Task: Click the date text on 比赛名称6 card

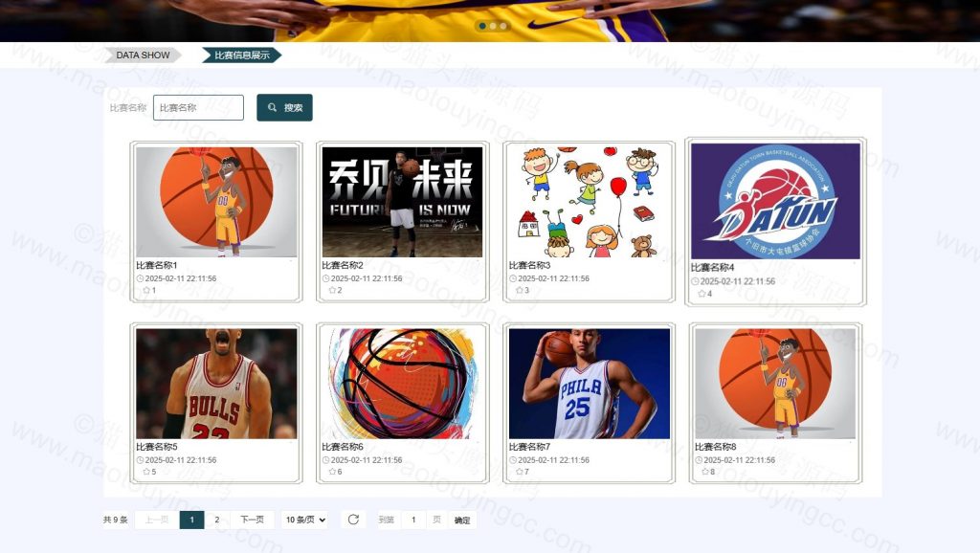Action: pyautogui.click(x=367, y=460)
